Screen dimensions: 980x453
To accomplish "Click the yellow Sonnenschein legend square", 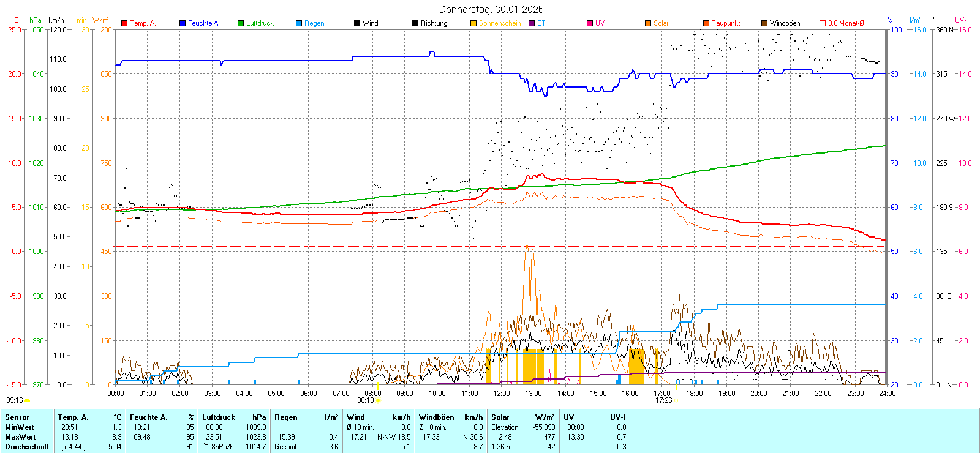I will (473, 23).
